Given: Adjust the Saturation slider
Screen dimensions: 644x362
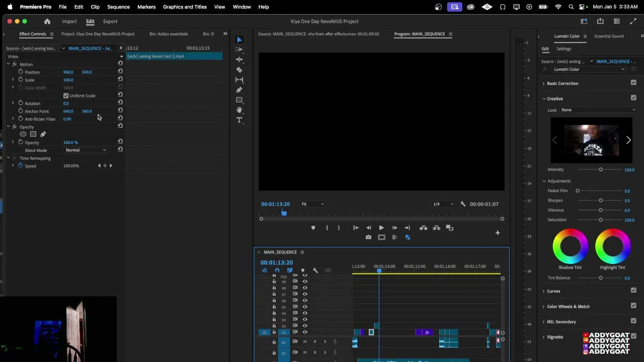Looking at the screenshot, I should pyautogui.click(x=600, y=220).
